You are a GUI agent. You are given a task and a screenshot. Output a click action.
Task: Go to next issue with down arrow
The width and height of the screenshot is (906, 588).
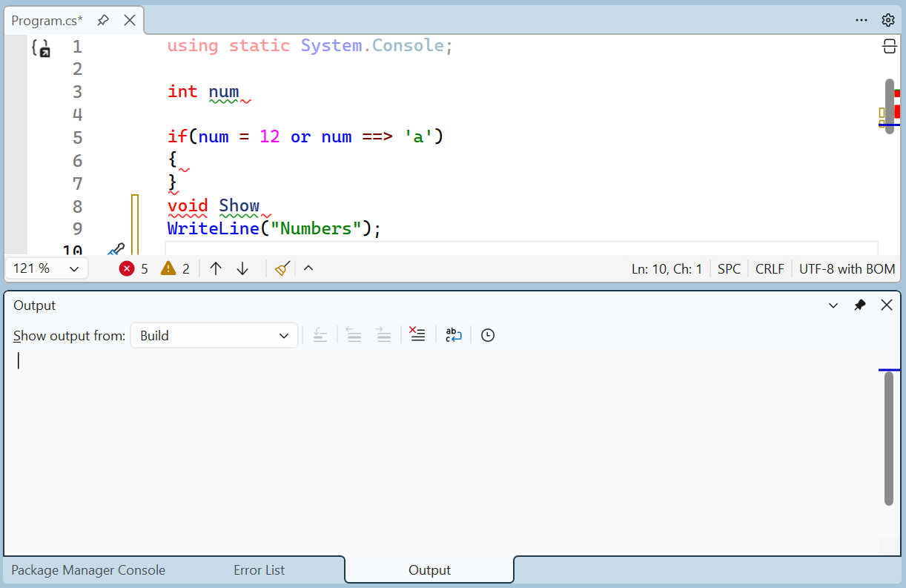click(x=242, y=268)
